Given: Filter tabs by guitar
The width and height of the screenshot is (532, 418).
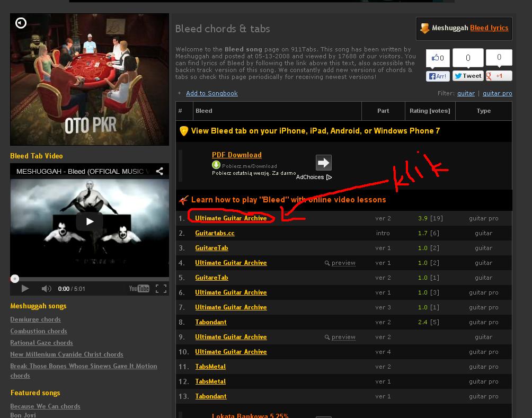Looking at the screenshot, I should click(x=466, y=93).
